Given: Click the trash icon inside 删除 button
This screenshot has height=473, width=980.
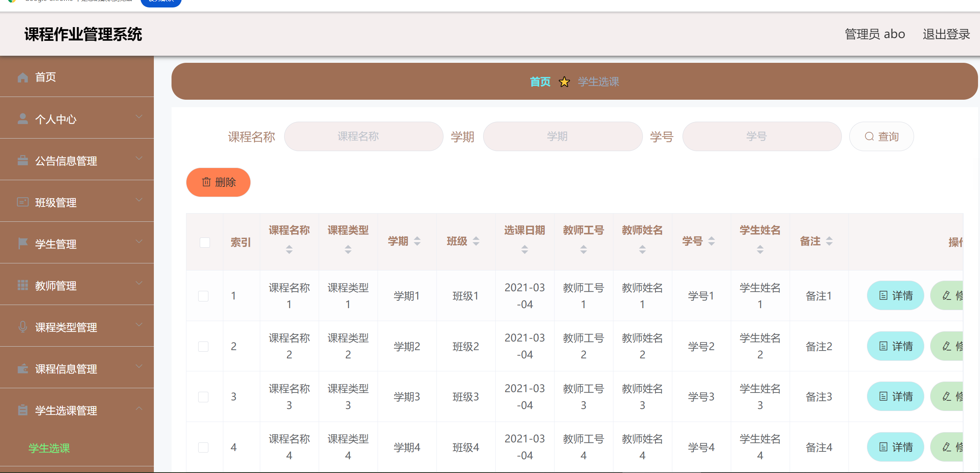Looking at the screenshot, I should (206, 182).
